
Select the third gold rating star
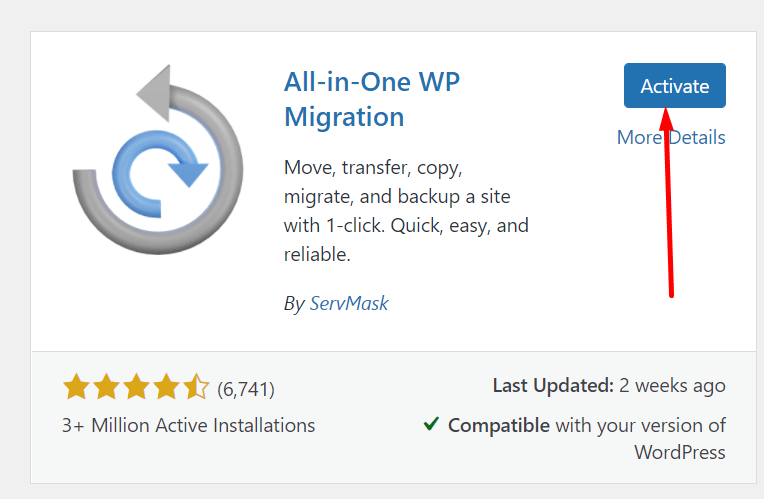tap(136, 387)
